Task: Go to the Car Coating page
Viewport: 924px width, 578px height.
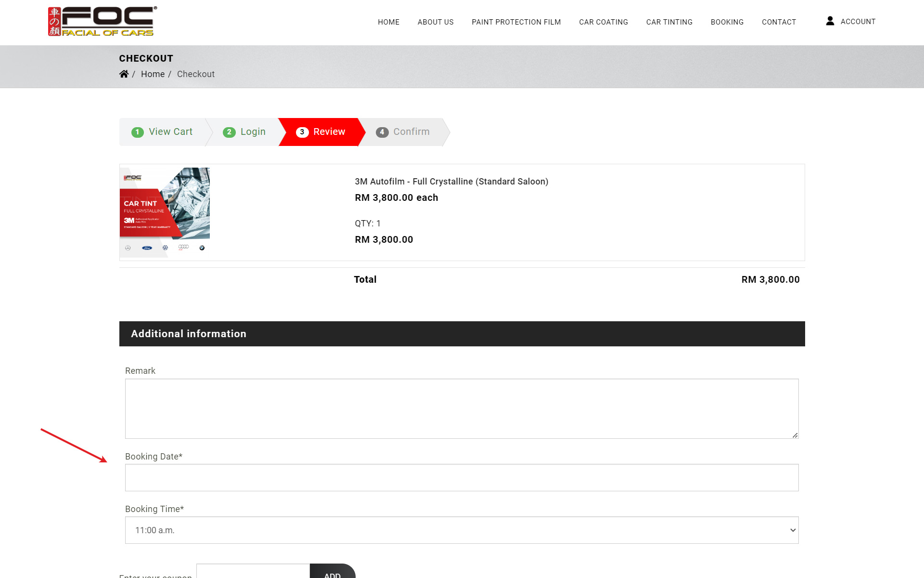Action: coord(603,22)
